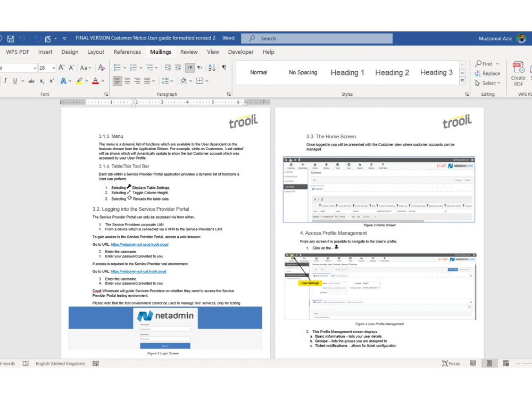Click the macro recording icon in status bar

pos(96,363)
